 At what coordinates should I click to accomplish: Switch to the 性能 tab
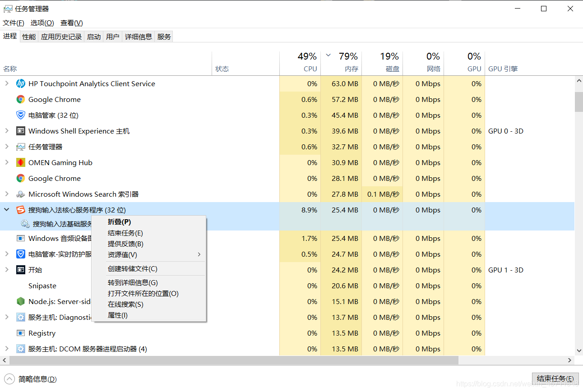(29, 37)
